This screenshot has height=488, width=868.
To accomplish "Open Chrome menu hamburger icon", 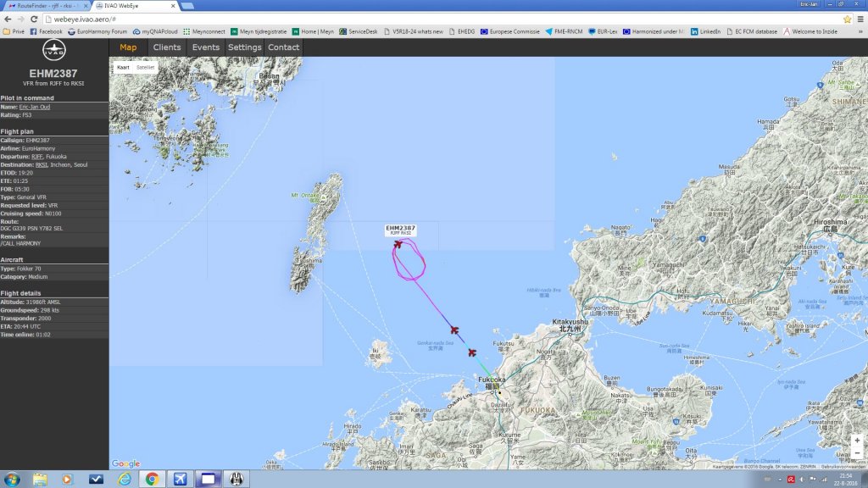I will click(860, 19).
